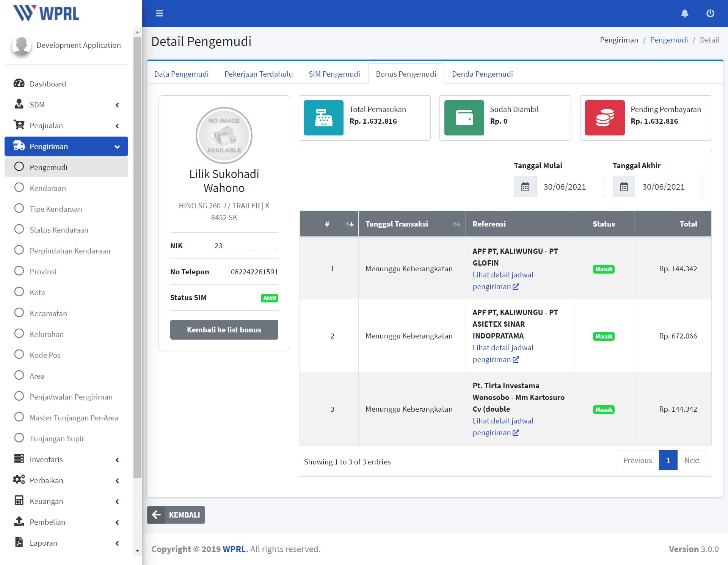Click the NO IMAGE driver photo

click(x=224, y=135)
